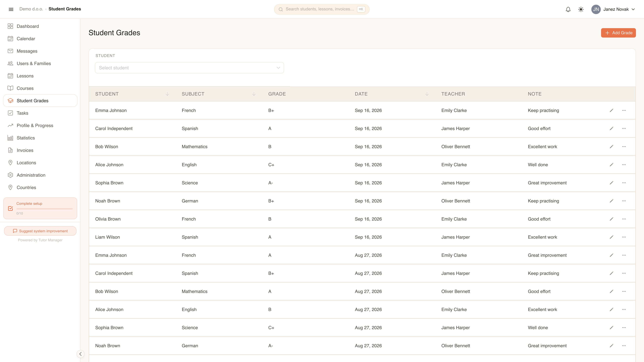This screenshot has height=362, width=644.
Task: Open more options for Sophia Brown A- row
Action: [624, 183]
